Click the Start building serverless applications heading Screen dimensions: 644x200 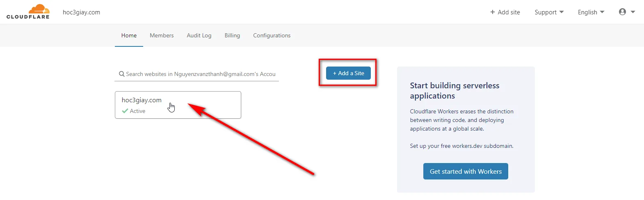[x=454, y=90]
